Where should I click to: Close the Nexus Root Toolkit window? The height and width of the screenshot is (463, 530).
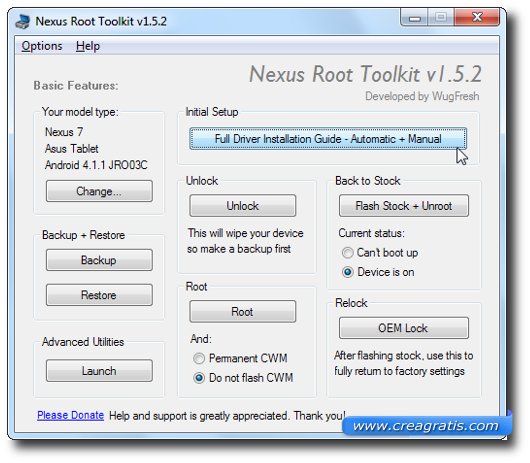pyautogui.click(x=477, y=17)
